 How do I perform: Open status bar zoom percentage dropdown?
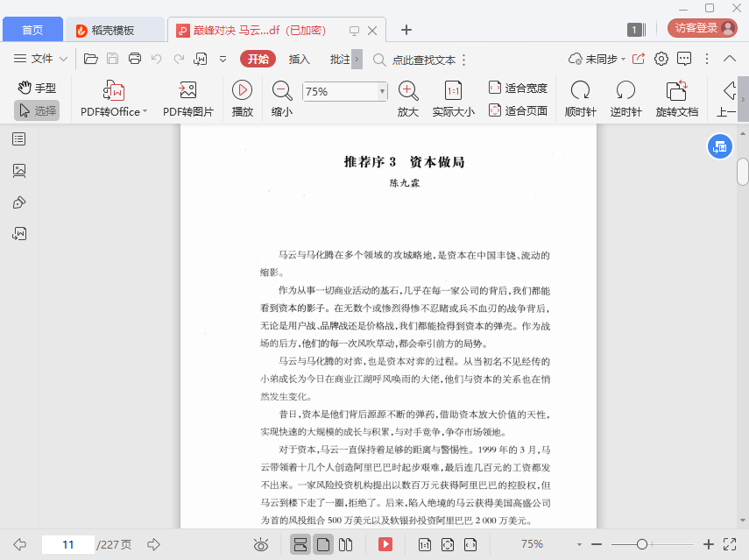pyautogui.click(x=579, y=544)
